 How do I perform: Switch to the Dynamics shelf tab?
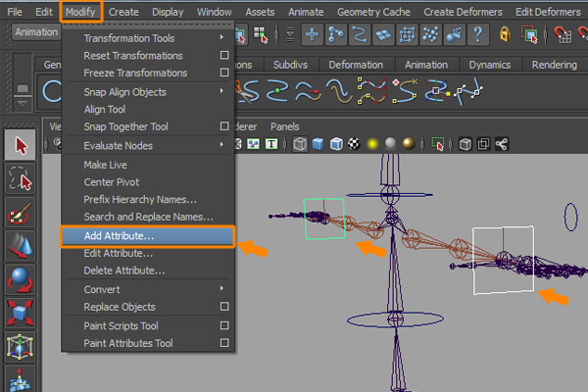488,65
